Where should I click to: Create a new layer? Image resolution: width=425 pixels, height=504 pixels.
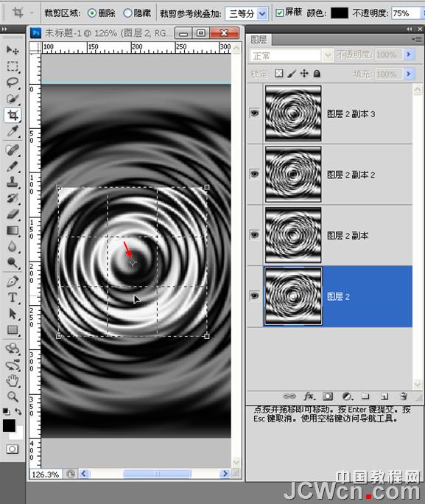coord(384,396)
